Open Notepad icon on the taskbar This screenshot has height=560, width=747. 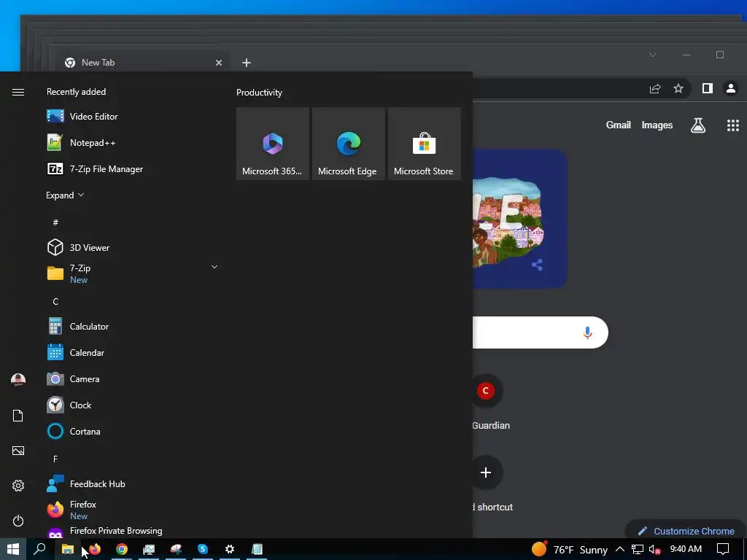257,549
